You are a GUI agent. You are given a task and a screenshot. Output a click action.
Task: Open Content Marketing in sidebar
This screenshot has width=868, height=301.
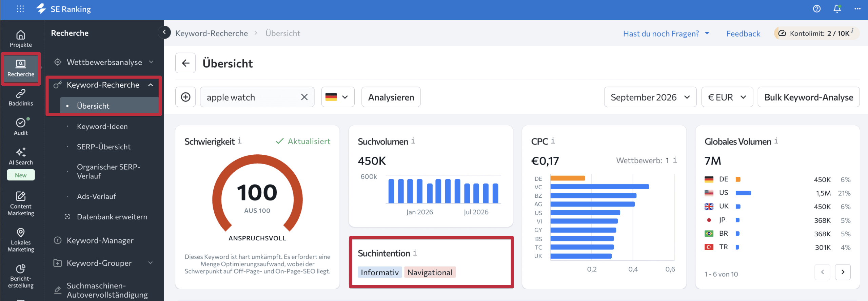21,204
